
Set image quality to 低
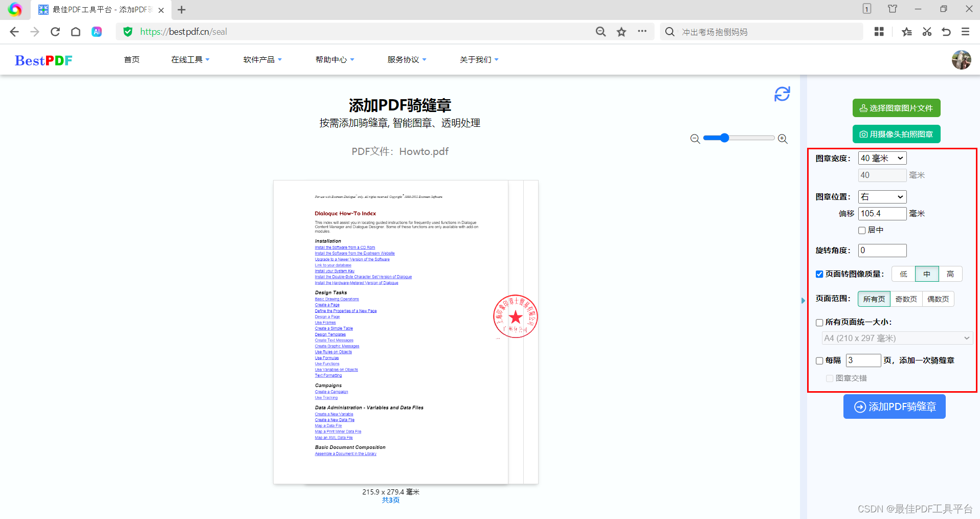[904, 274]
